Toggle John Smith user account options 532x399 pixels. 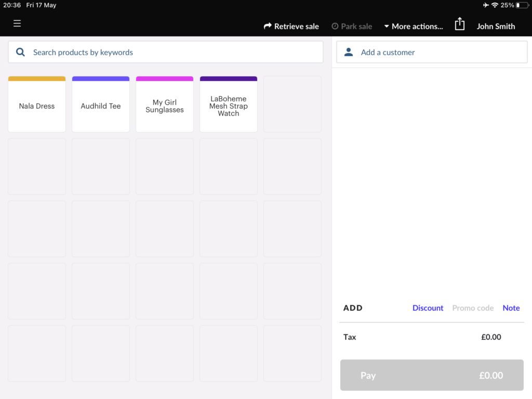(x=496, y=26)
